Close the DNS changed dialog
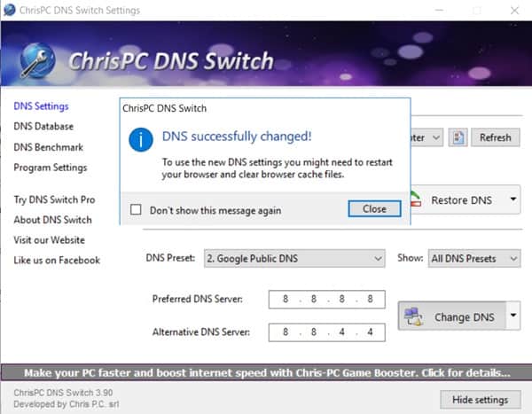 (x=374, y=208)
